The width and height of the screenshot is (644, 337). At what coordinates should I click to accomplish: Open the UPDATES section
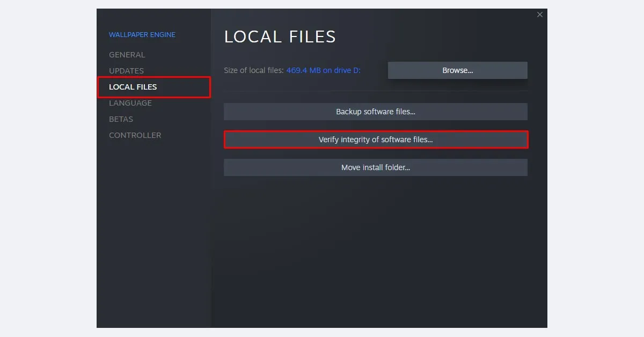126,70
